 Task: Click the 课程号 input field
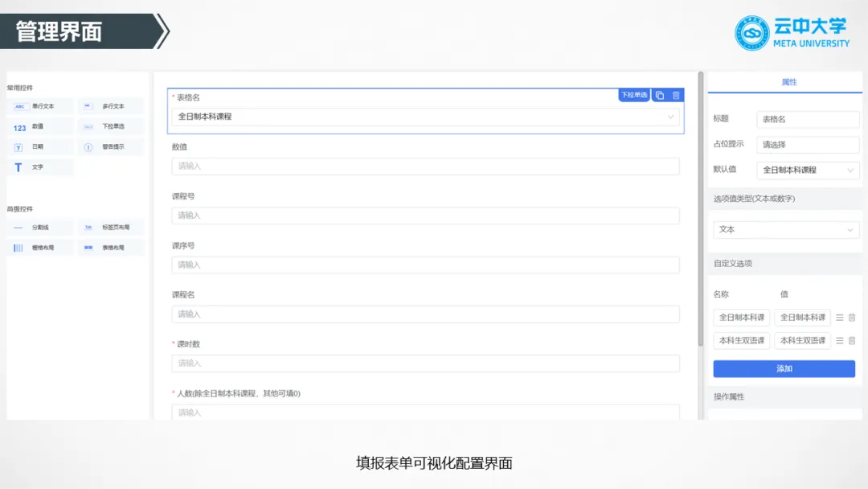coord(425,216)
